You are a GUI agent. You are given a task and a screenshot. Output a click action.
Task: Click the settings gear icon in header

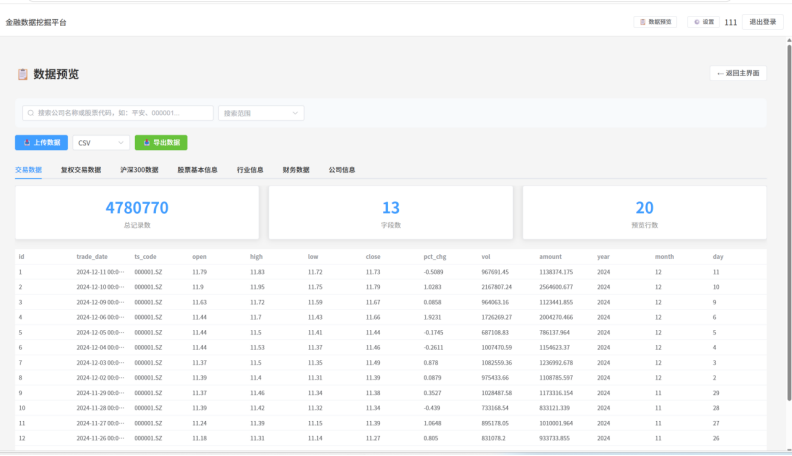[x=697, y=22]
